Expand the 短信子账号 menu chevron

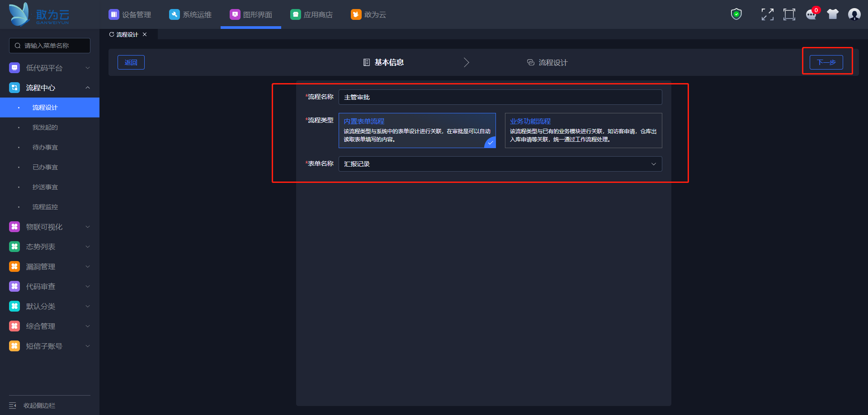point(88,346)
